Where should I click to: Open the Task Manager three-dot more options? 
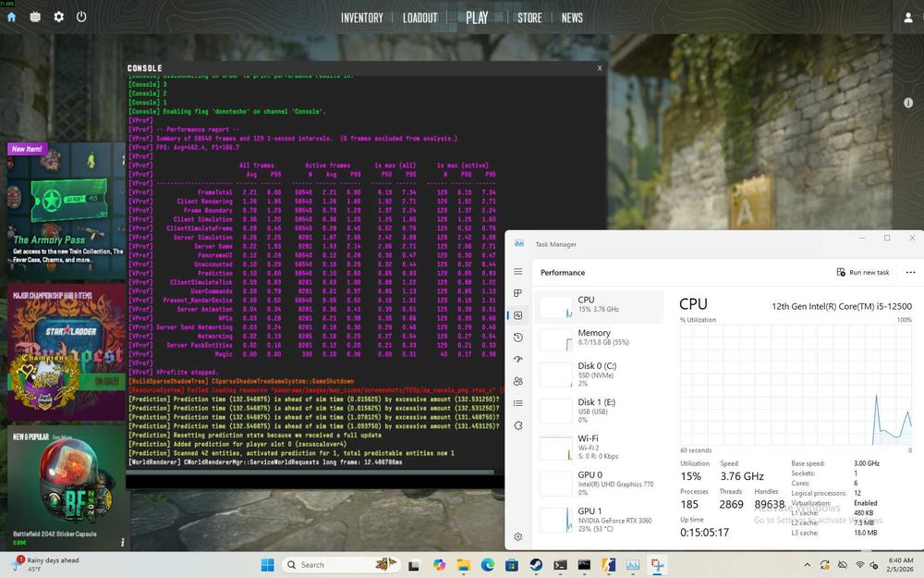[x=910, y=273]
